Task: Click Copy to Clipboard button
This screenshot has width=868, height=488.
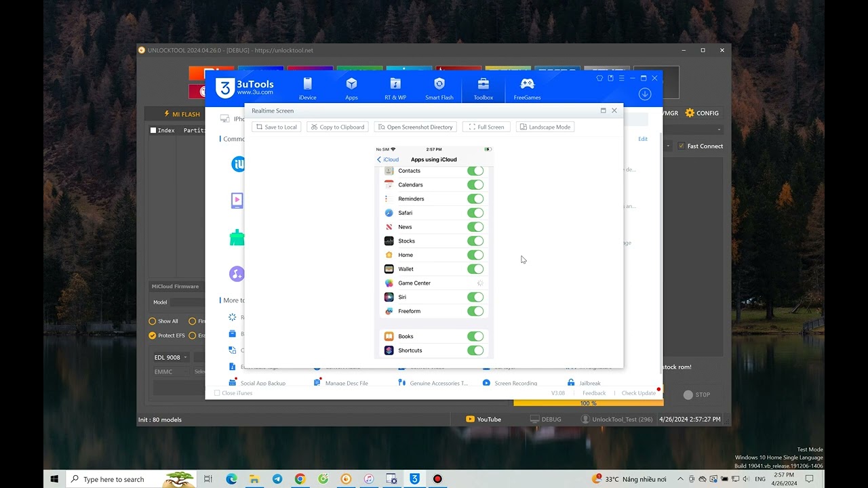Action: [338, 127]
